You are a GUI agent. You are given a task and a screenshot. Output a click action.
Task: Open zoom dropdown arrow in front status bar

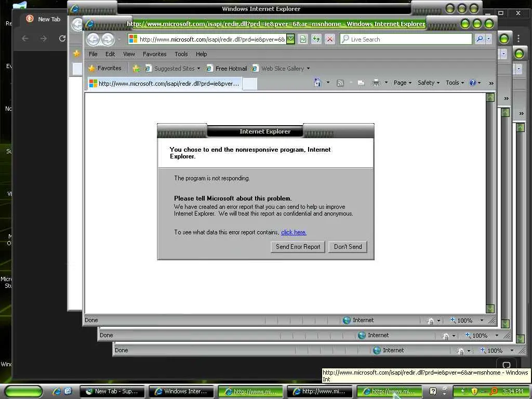click(482, 320)
